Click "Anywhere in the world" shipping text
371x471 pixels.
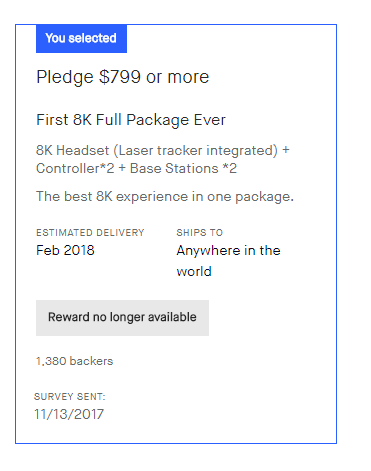click(x=228, y=261)
